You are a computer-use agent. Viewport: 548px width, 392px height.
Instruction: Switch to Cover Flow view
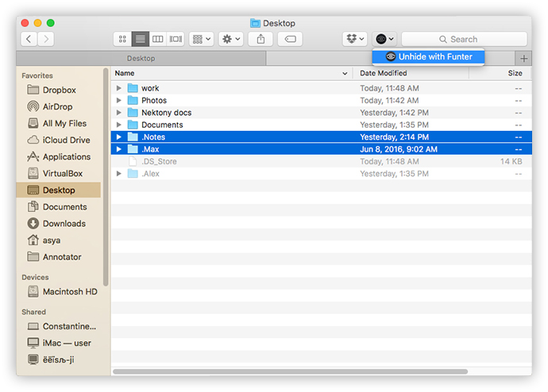[176, 39]
